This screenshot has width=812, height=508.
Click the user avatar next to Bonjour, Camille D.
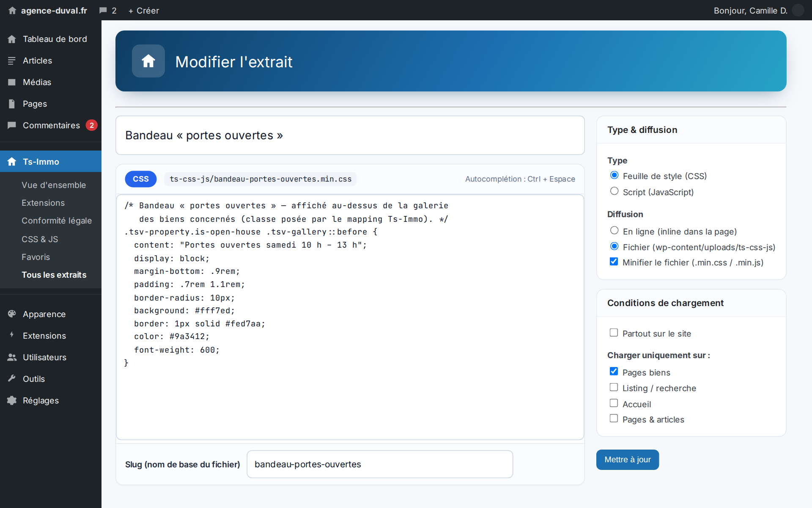pos(798,10)
